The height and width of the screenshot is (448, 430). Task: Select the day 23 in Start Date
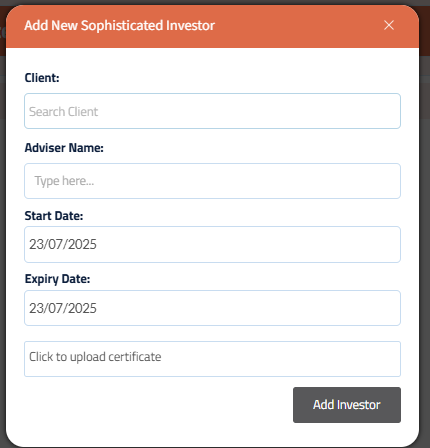36,244
